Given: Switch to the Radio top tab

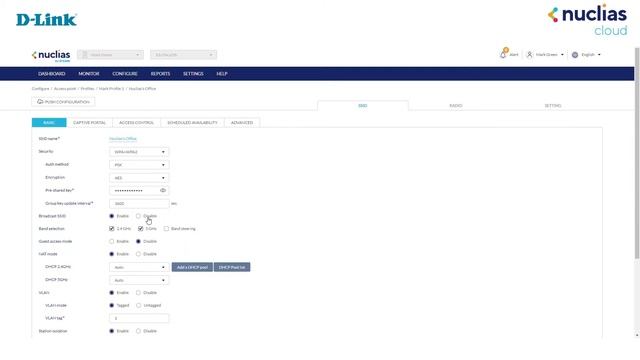Looking at the screenshot, I should pyautogui.click(x=456, y=106).
